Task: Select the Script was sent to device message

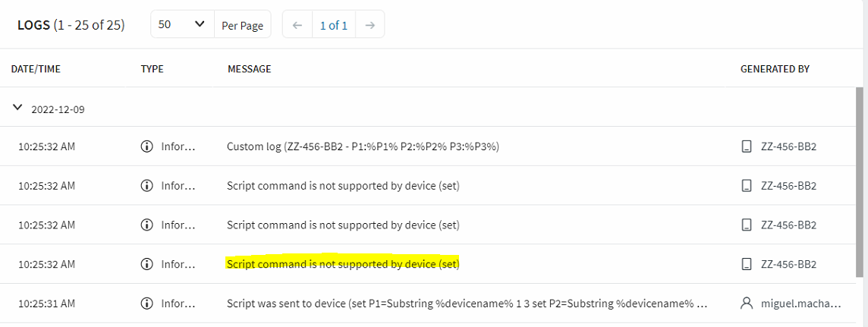Action: [467, 303]
